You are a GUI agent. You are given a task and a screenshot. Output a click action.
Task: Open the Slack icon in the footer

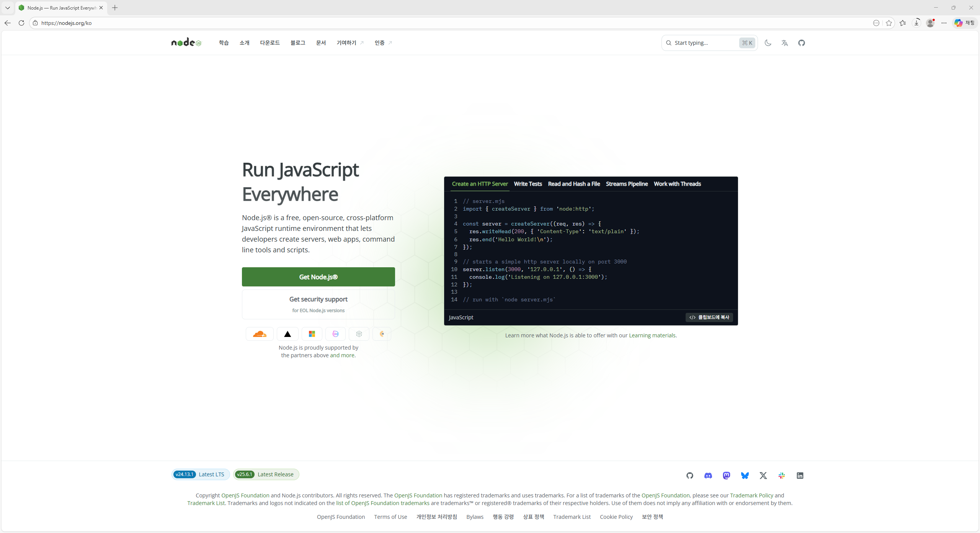[781, 475]
